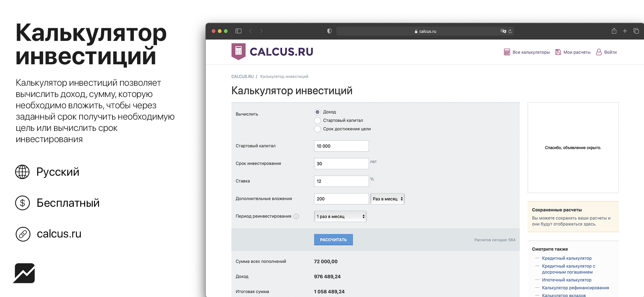644x297 pixels.
Task: Click the CALCUS.RU calculator logo
Action: point(272,52)
